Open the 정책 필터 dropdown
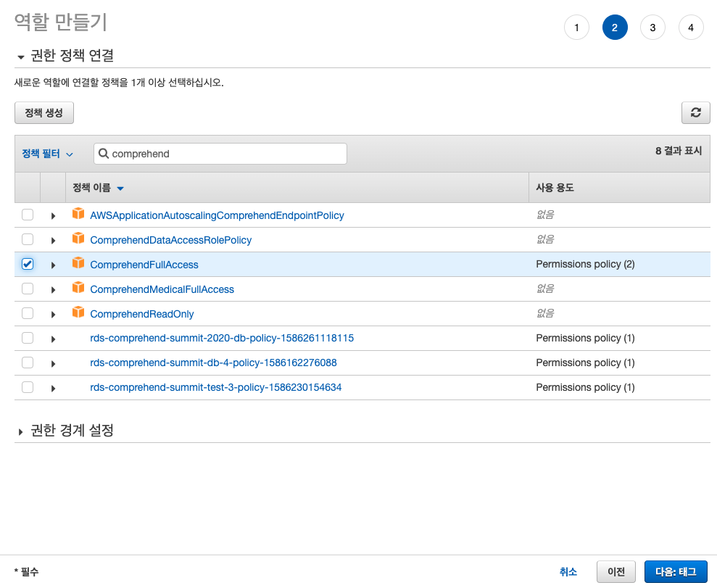 tap(48, 154)
